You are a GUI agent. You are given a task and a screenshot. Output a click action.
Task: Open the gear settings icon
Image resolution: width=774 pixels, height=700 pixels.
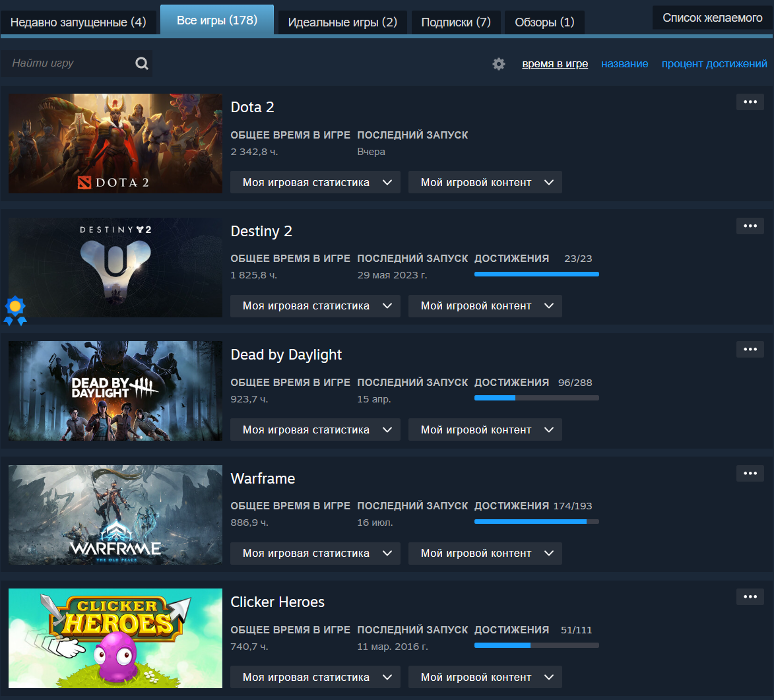pyautogui.click(x=499, y=64)
